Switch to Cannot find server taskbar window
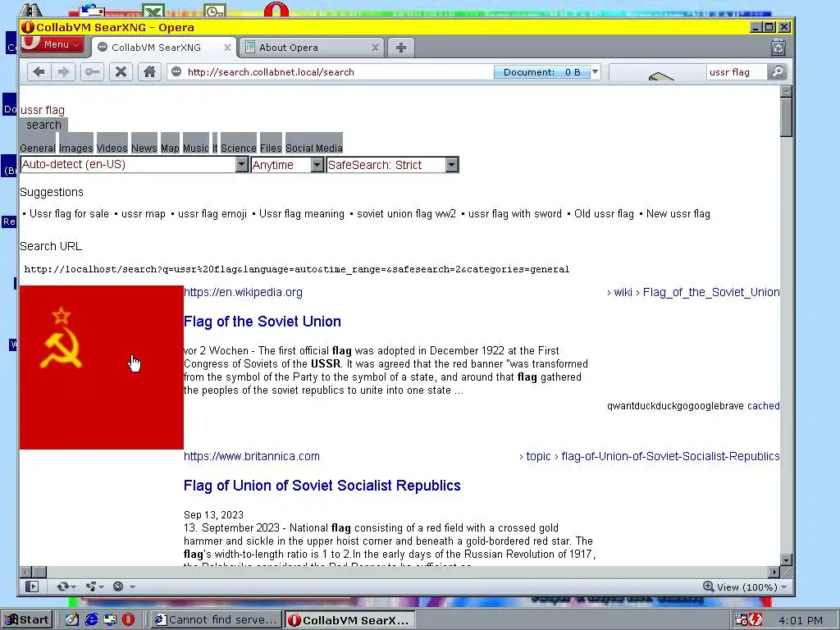 215,620
